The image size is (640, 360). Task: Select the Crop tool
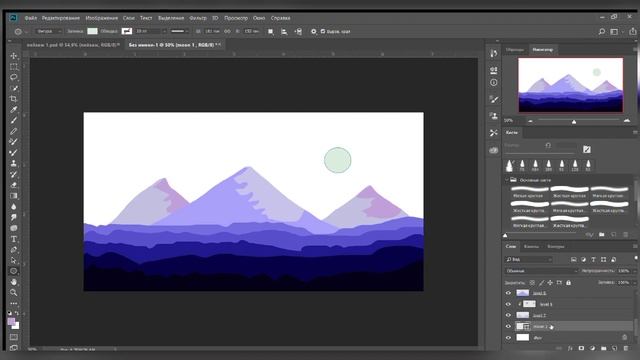[13, 99]
